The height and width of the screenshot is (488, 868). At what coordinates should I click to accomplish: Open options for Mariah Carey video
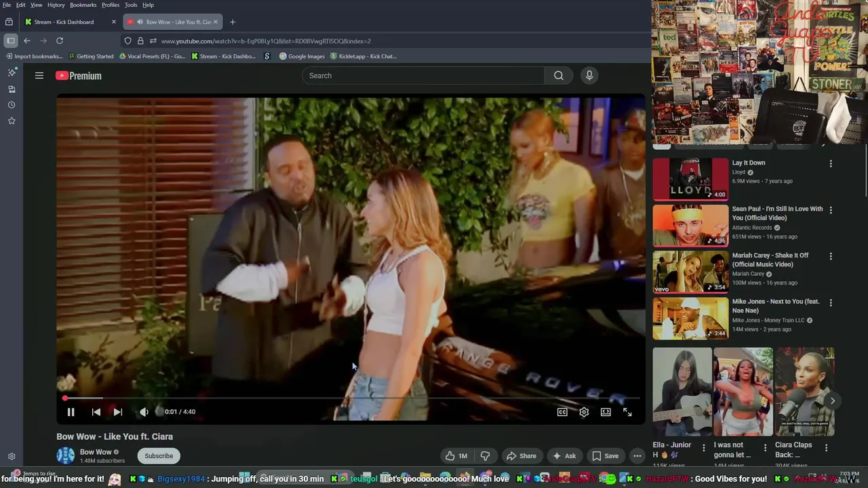831,256
